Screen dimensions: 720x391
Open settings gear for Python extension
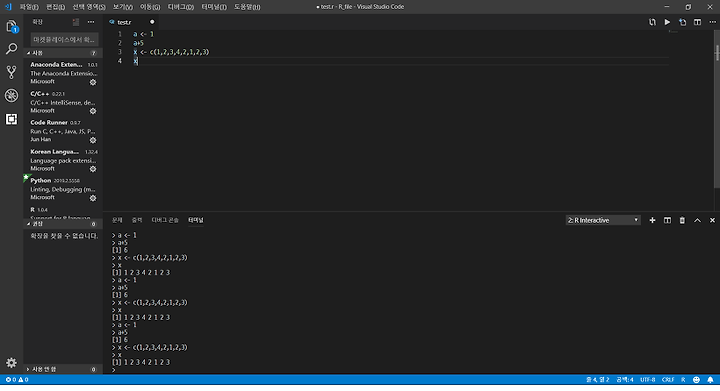click(93, 198)
